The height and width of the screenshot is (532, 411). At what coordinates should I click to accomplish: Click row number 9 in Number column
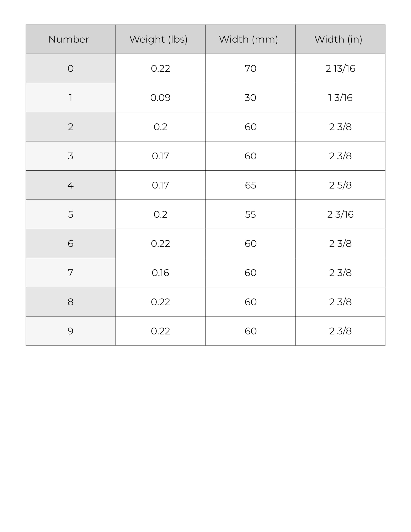tap(70, 331)
